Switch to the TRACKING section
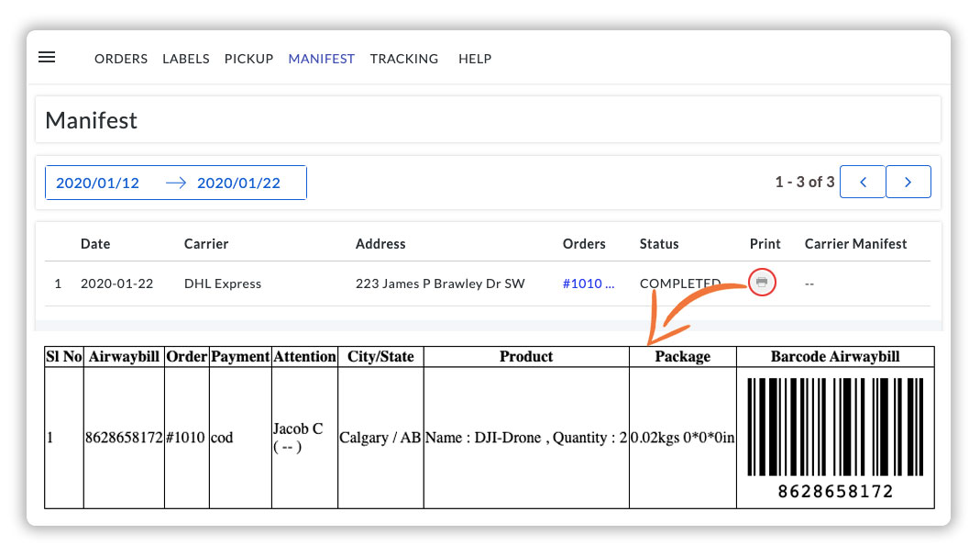 tap(404, 59)
